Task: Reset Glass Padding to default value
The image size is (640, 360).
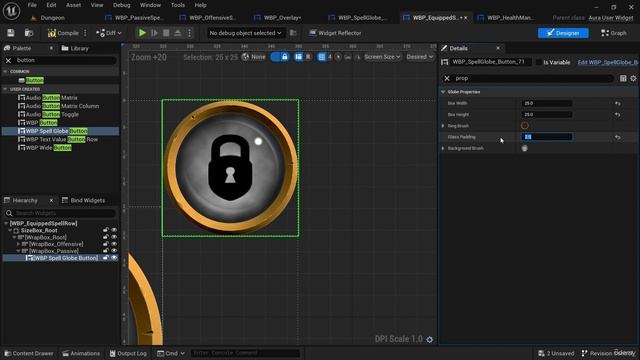Action: pyautogui.click(x=618, y=137)
